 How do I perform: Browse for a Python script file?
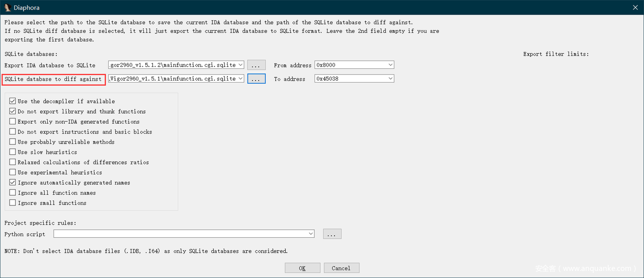(333, 234)
